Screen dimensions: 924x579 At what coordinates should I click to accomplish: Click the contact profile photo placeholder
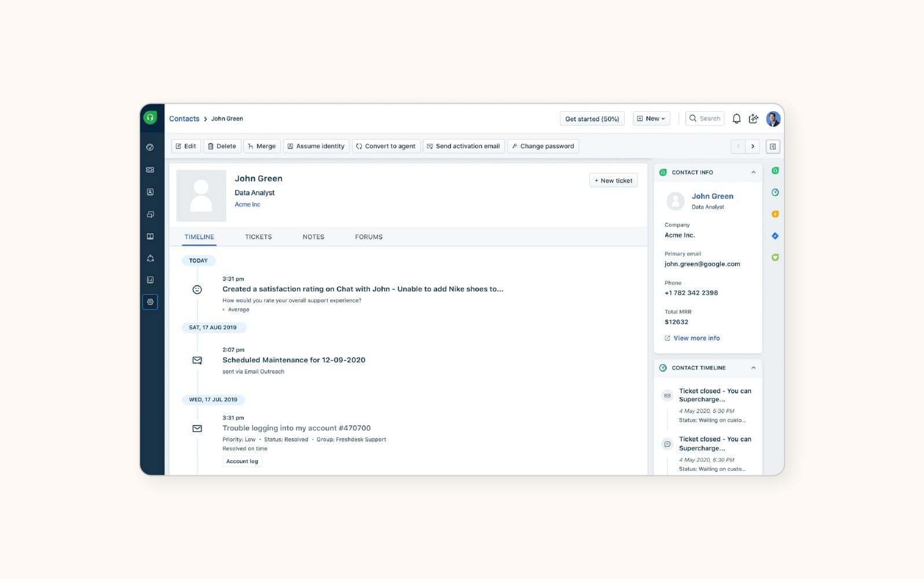point(201,196)
